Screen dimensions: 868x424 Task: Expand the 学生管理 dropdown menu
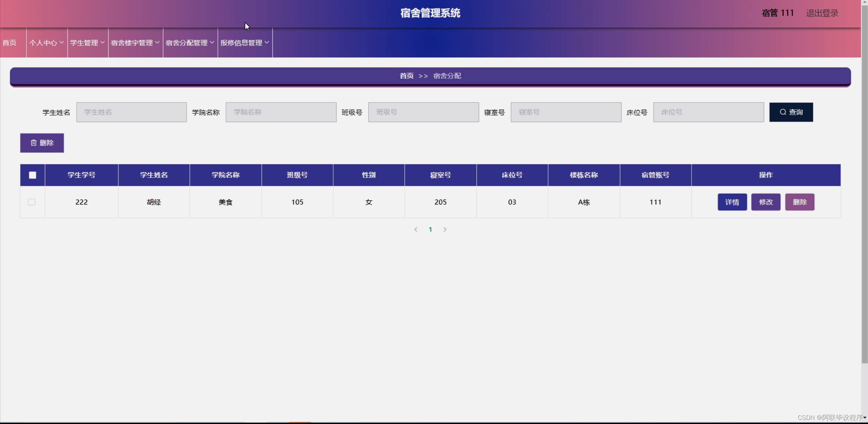point(87,43)
